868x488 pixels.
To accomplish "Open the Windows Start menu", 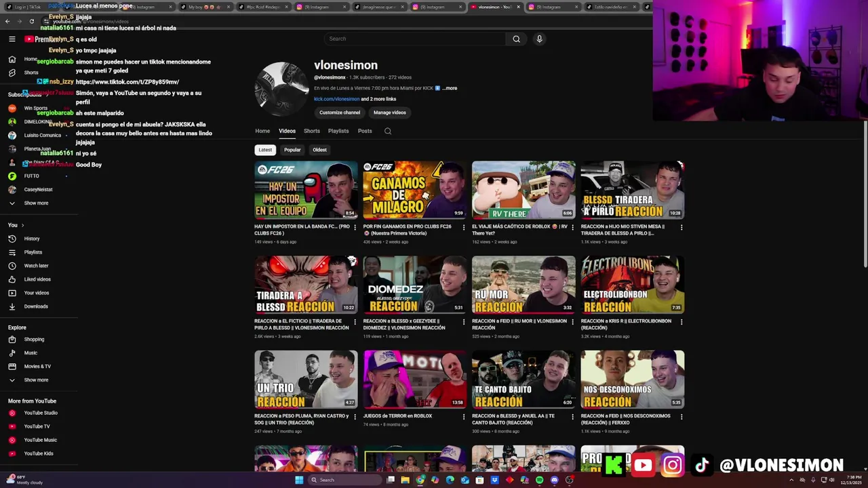I will pyautogui.click(x=299, y=480).
